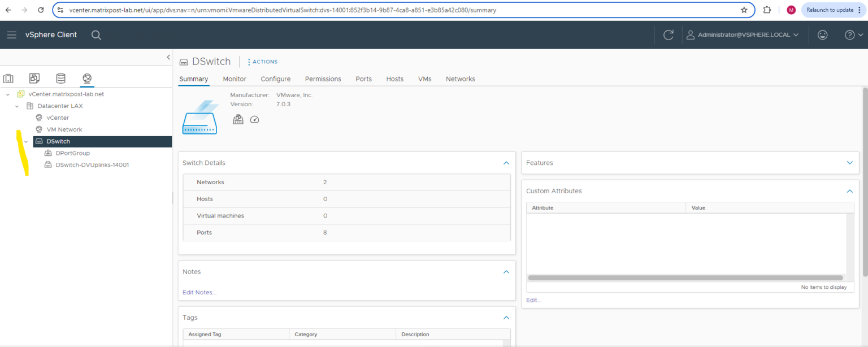Refresh the vSphere Client view
Viewport: 868px width, 347px height.
[669, 34]
